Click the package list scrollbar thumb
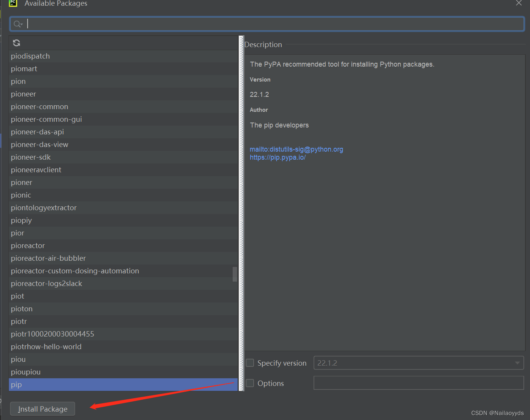530x420 pixels. tap(235, 274)
